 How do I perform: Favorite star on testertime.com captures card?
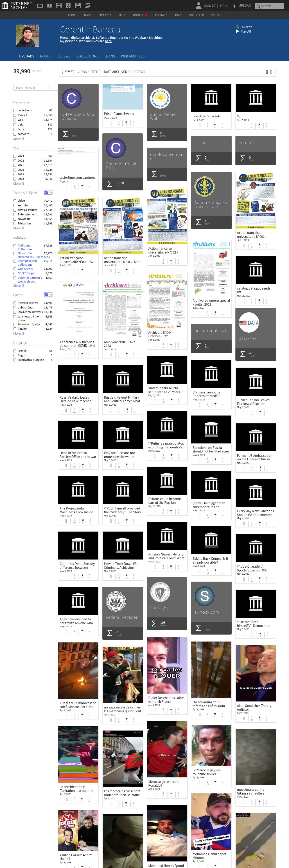coord(82,186)
